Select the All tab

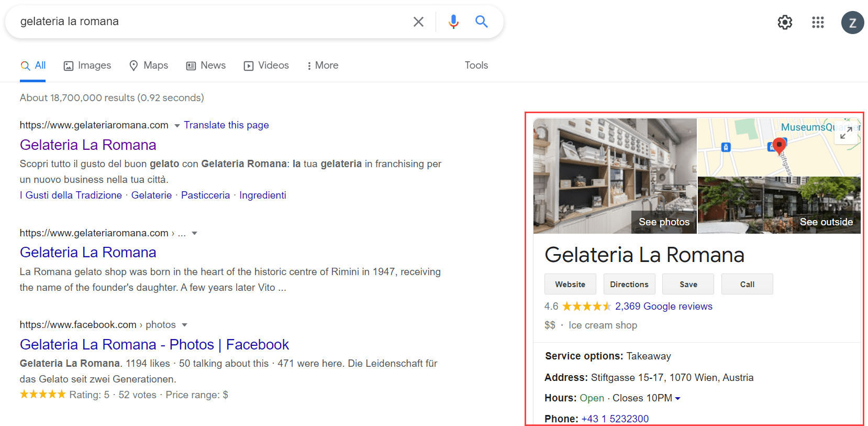coord(33,65)
